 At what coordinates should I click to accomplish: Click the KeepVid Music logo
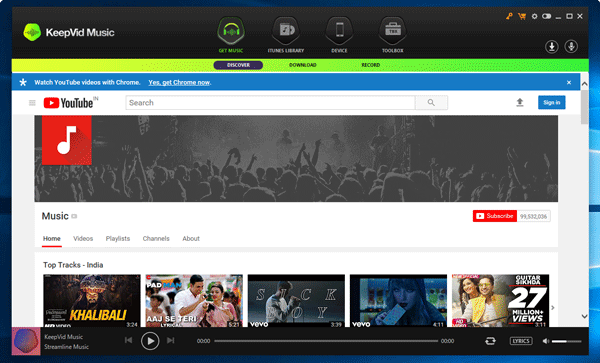pyautogui.click(x=69, y=33)
